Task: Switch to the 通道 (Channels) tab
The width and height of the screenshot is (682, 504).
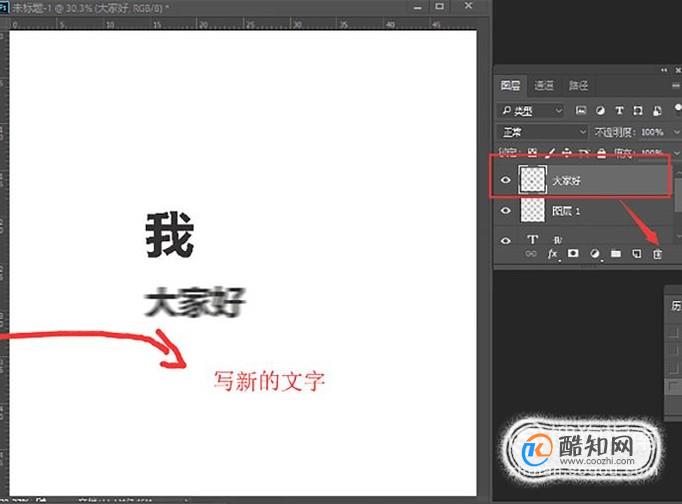Action: click(x=544, y=86)
